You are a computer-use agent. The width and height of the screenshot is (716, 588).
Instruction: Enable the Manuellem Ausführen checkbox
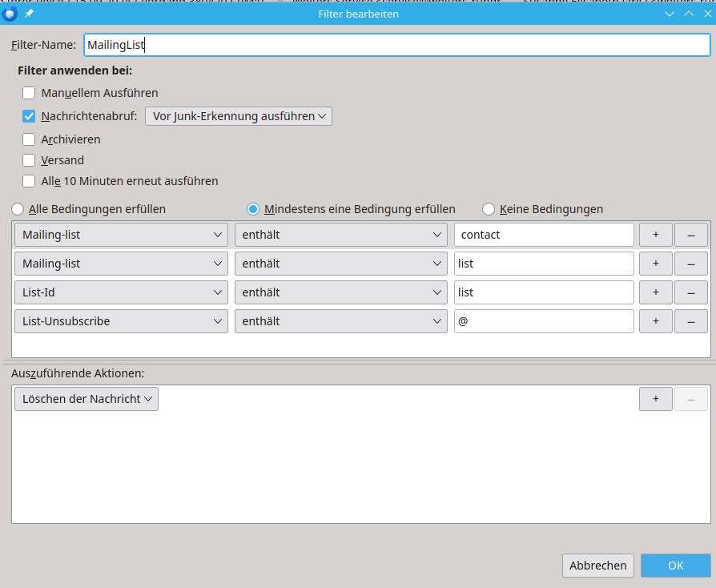tap(29, 93)
